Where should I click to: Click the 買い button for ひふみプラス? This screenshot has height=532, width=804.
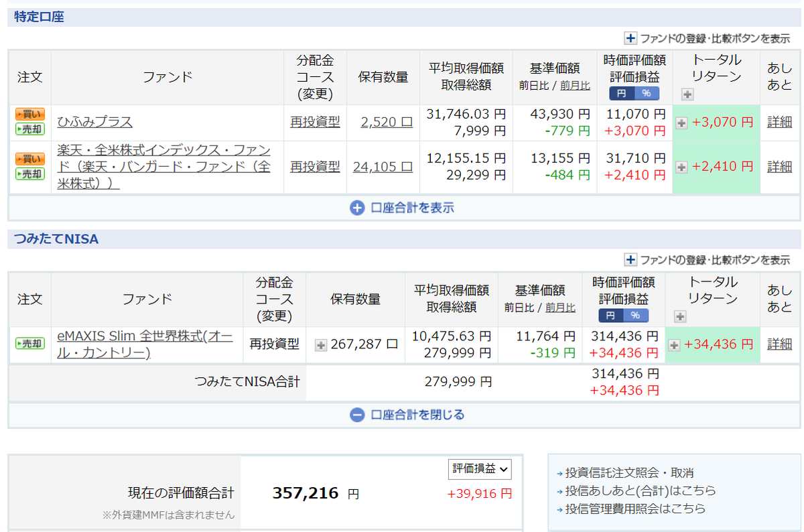pyautogui.click(x=30, y=115)
